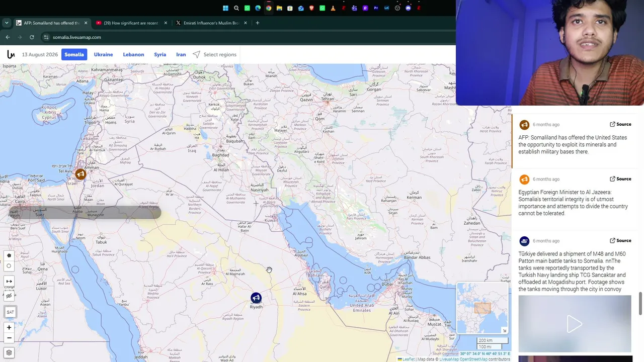Viewport: 644px width, 362px height.
Task: Open Adobe Premiere Pro from taskbar
Action: [x=376, y=8]
